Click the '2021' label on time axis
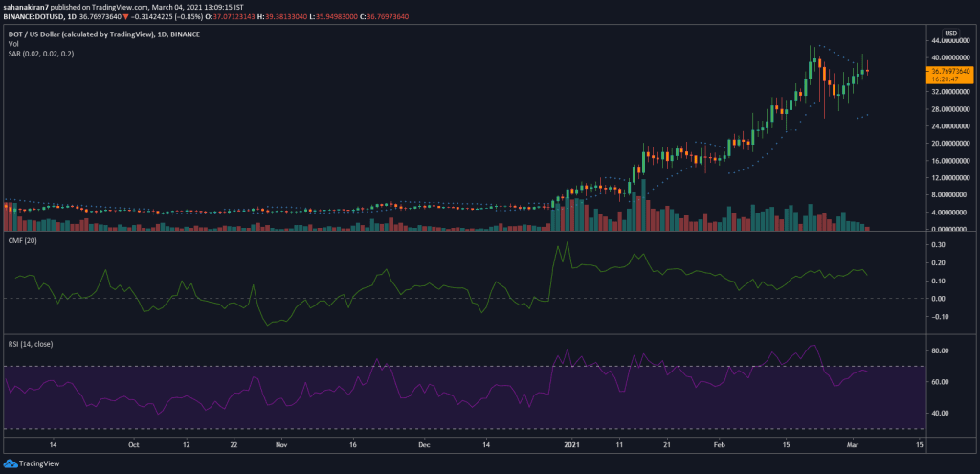Viewport: 980px width, 474px height. click(573, 445)
